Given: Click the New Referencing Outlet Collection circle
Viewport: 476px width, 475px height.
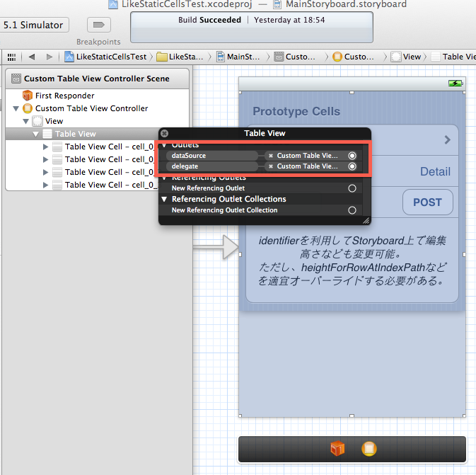Looking at the screenshot, I should pos(352,210).
